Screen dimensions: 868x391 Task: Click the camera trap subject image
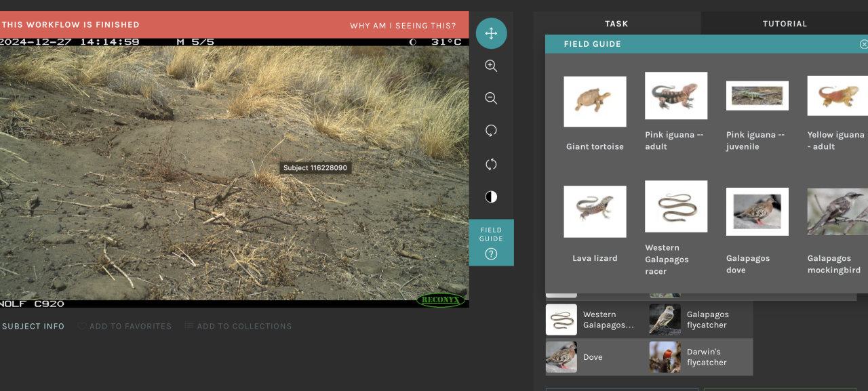(x=234, y=173)
